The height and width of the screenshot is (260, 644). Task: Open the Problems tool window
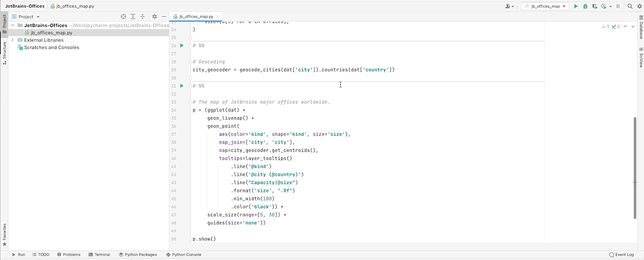click(x=69, y=255)
